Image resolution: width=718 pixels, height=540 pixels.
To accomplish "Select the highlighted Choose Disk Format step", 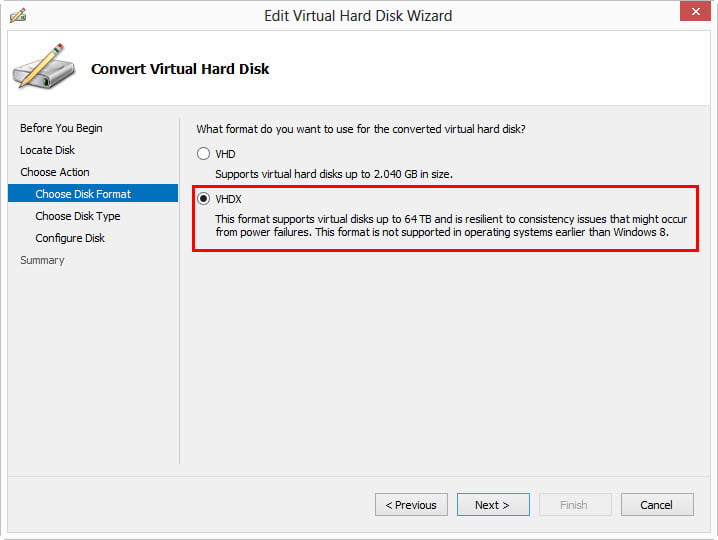I will pyautogui.click(x=83, y=194).
